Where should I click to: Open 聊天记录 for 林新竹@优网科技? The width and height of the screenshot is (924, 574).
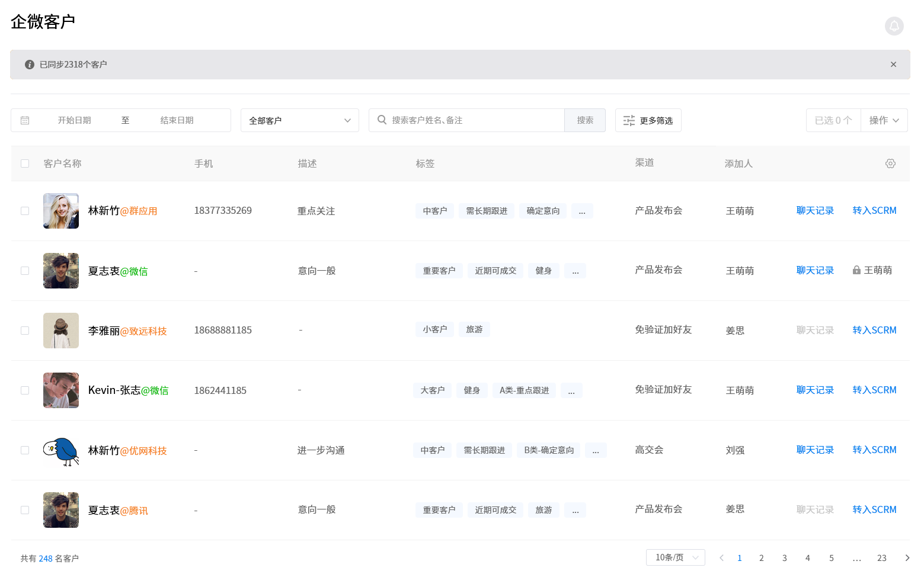815,450
